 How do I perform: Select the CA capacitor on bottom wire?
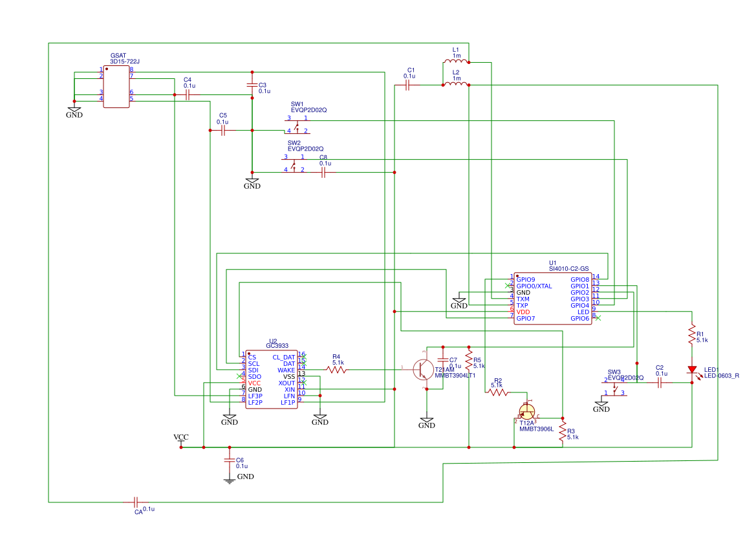(136, 502)
